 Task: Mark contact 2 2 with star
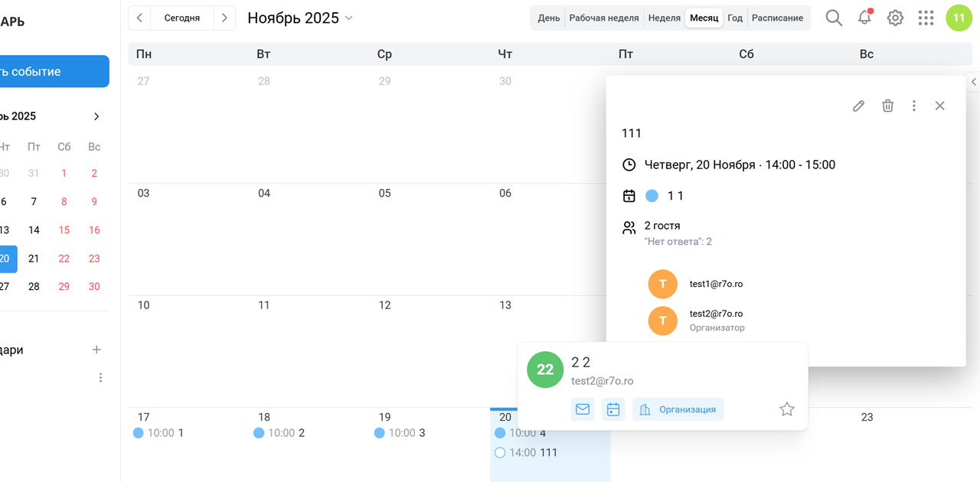pos(786,409)
